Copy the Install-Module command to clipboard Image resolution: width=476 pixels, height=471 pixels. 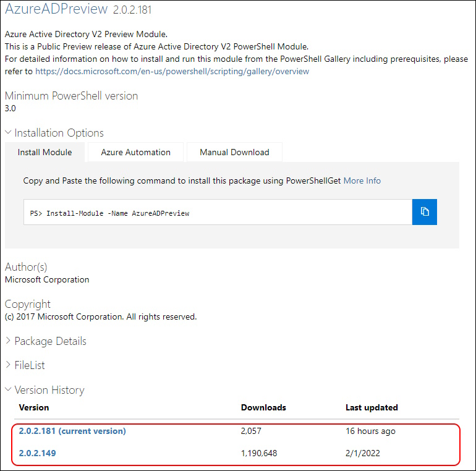click(425, 212)
